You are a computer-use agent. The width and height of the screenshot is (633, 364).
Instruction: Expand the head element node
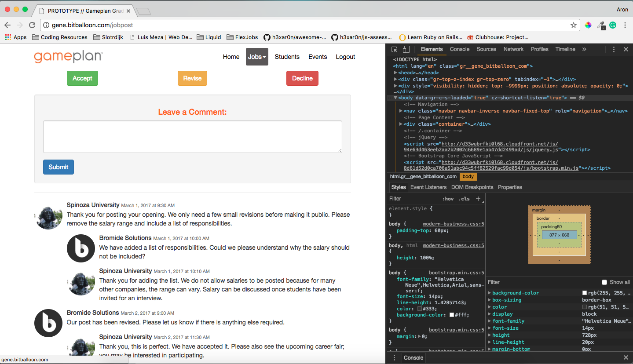pyautogui.click(x=395, y=73)
